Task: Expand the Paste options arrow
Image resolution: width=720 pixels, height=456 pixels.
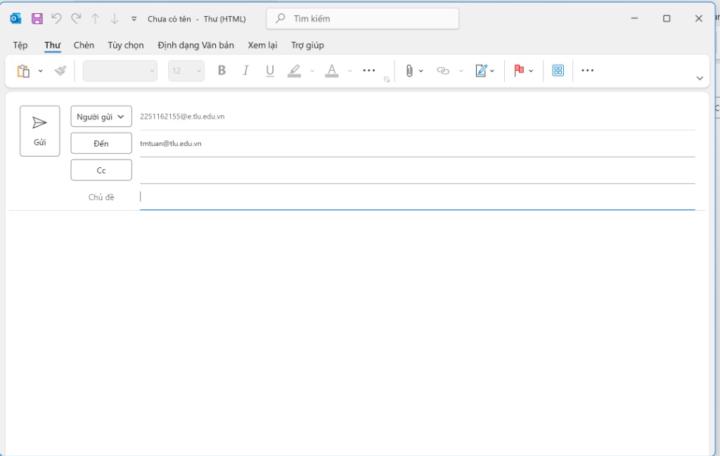Action: 40,71
